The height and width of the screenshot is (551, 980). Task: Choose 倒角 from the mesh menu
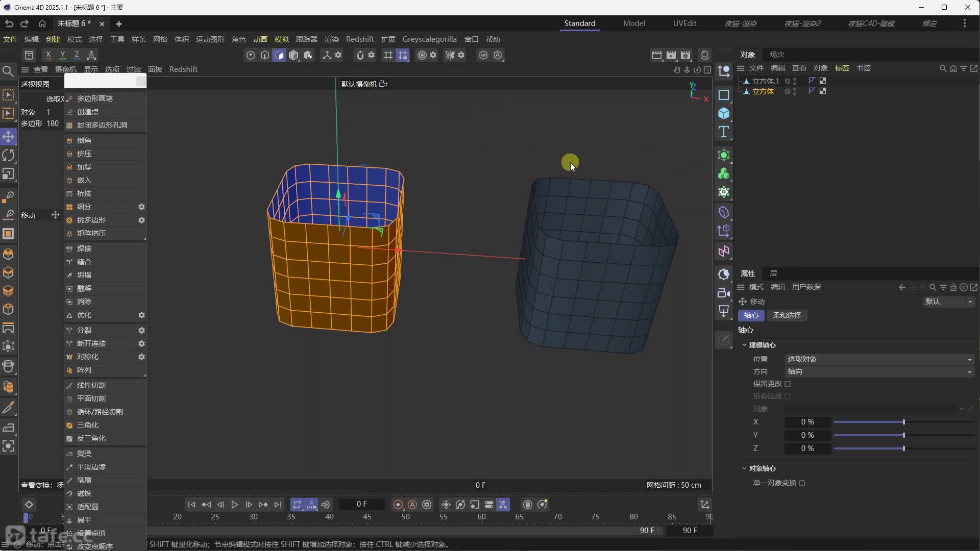[x=105, y=140]
